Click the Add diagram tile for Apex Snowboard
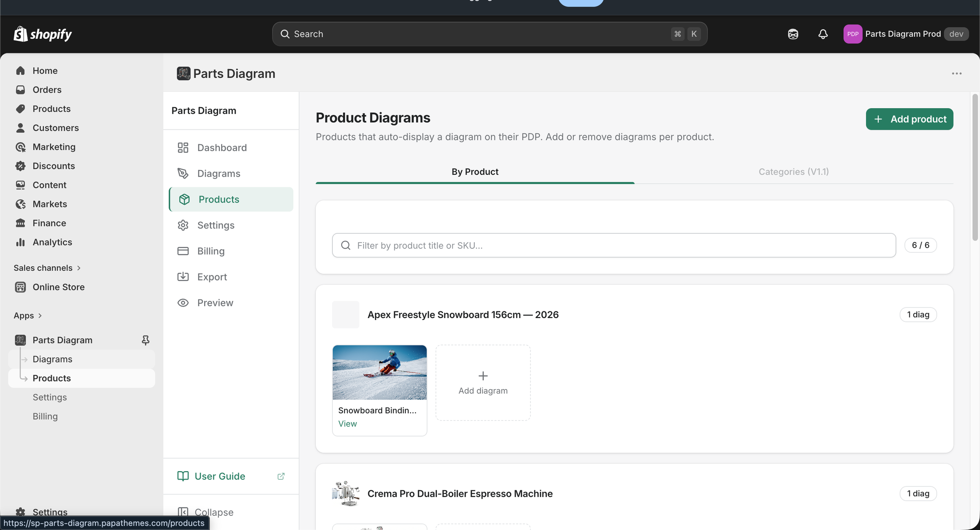 (483, 383)
